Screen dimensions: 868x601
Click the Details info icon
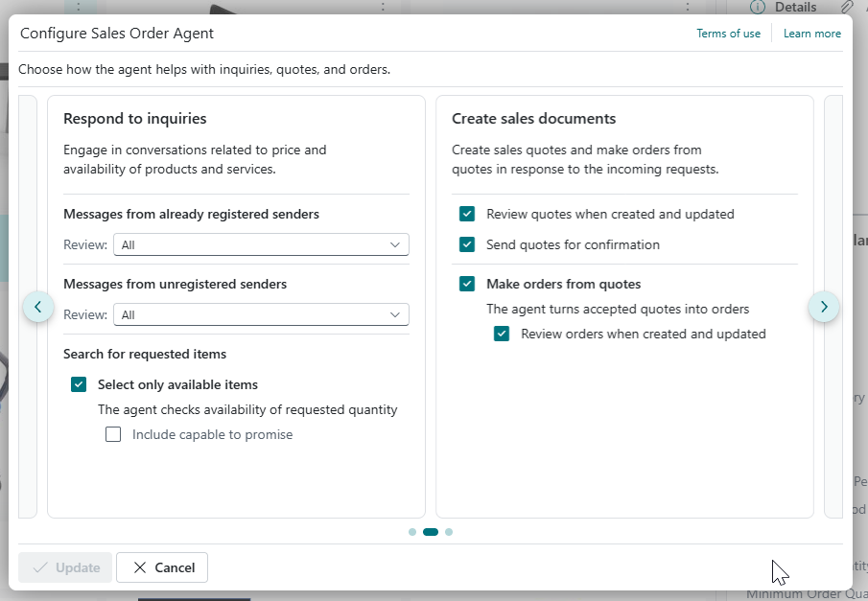click(758, 7)
